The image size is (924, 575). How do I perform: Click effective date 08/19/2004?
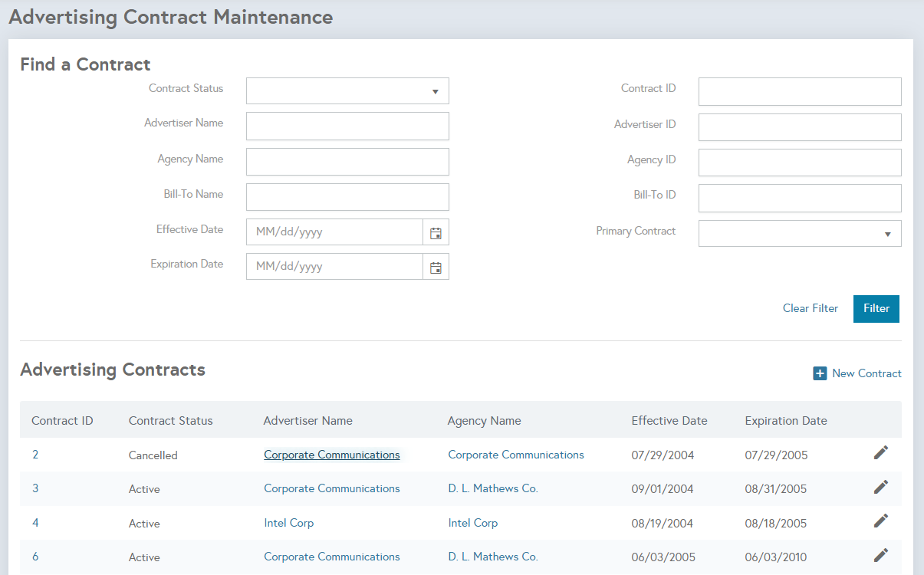(663, 524)
